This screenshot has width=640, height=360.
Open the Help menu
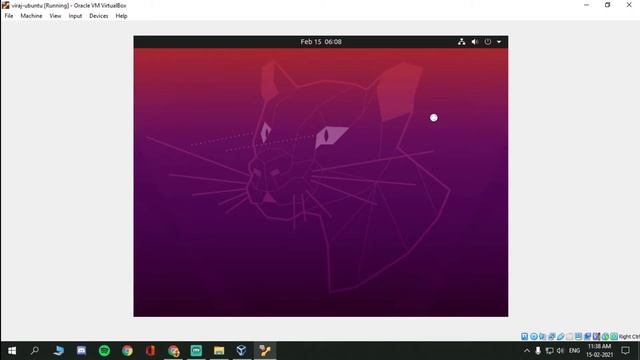(121, 16)
